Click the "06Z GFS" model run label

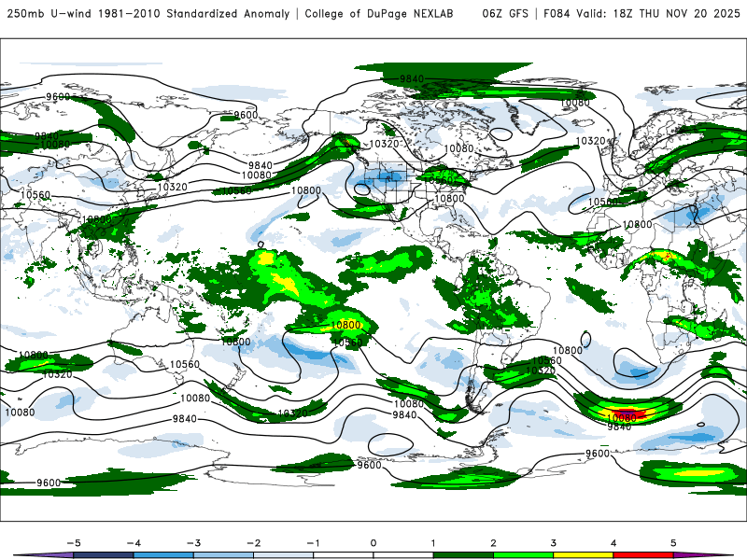505,14
